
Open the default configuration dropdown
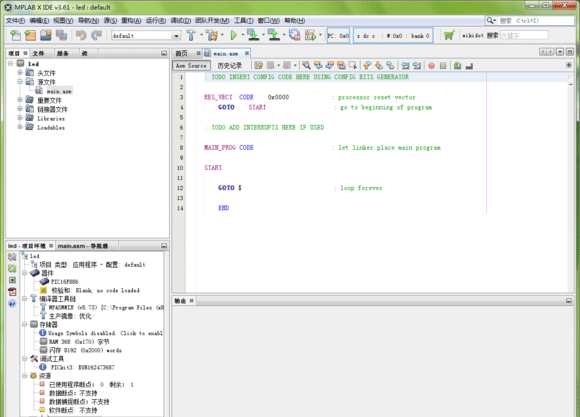[x=176, y=36]
